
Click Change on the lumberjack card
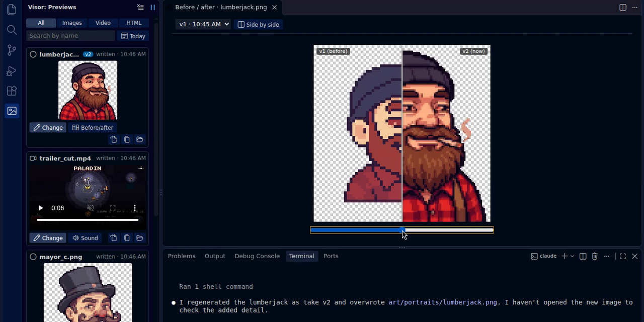pyautogui.click(x=48, y=127)
